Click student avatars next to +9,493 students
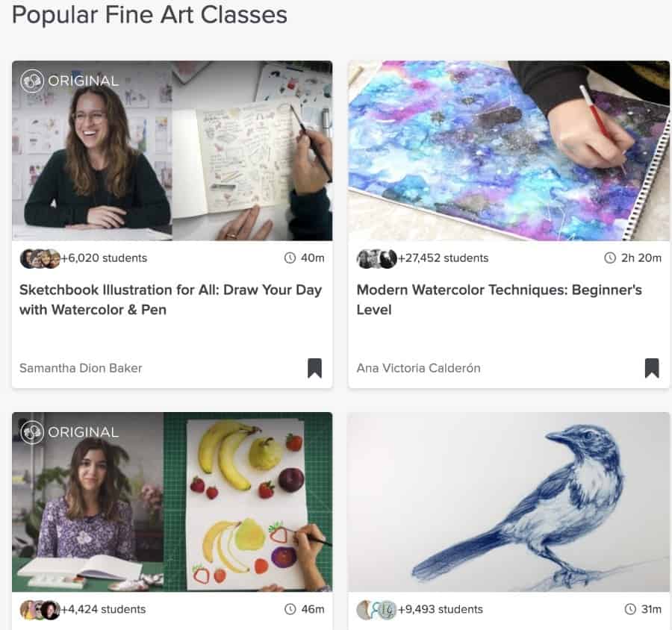Screen dimensions: 672x630 click(377, 610)
